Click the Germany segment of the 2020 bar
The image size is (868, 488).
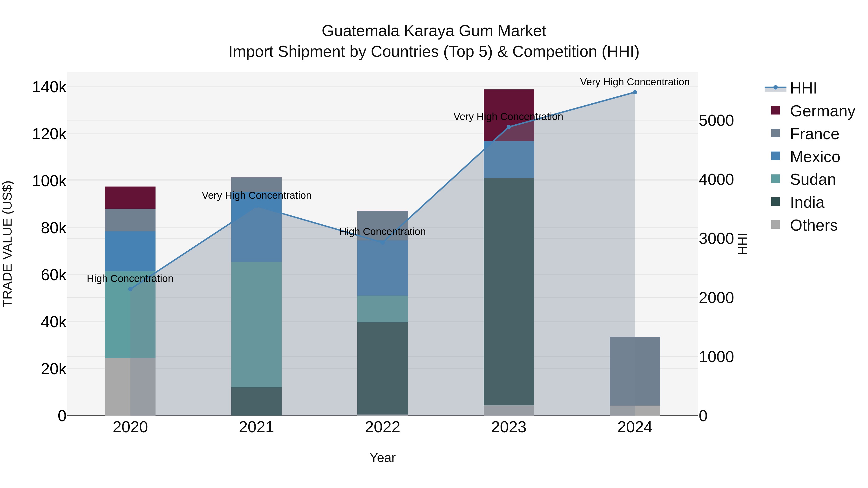[130, 198]
